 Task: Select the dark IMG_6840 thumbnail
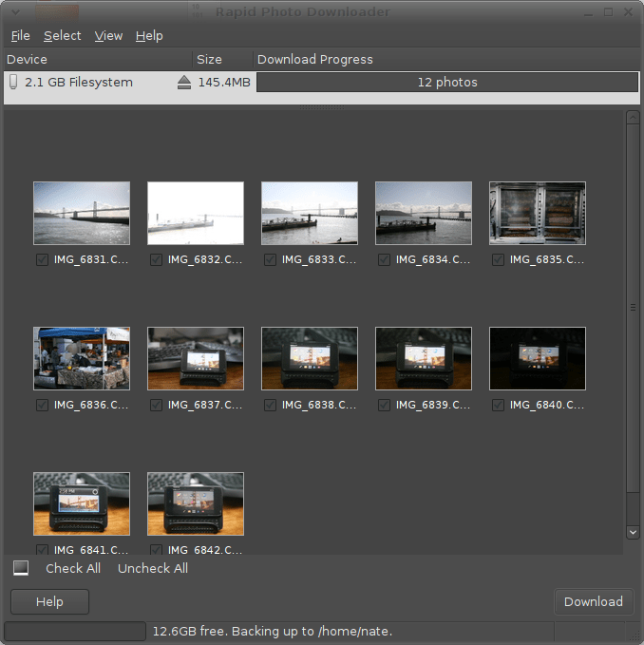click(538, 358)
